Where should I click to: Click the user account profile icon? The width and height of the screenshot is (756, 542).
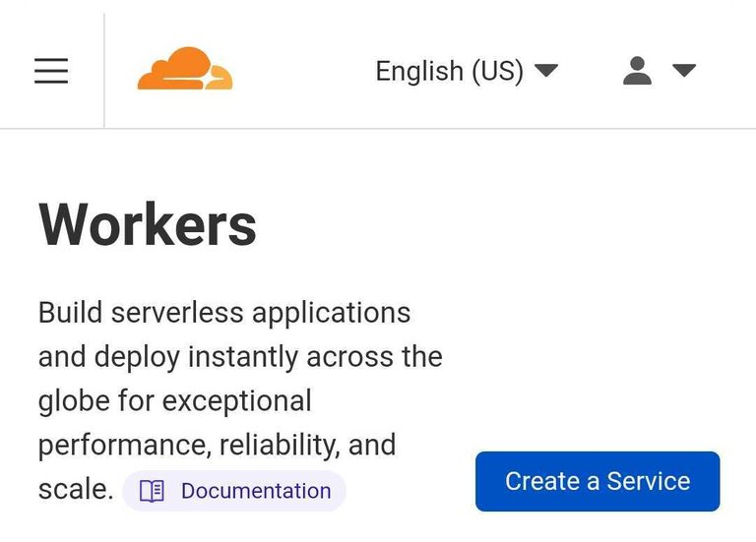pos(638,71)
